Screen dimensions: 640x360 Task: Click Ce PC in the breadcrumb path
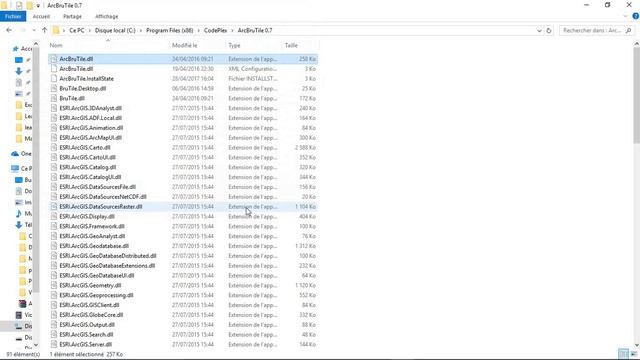coord(77,31)
